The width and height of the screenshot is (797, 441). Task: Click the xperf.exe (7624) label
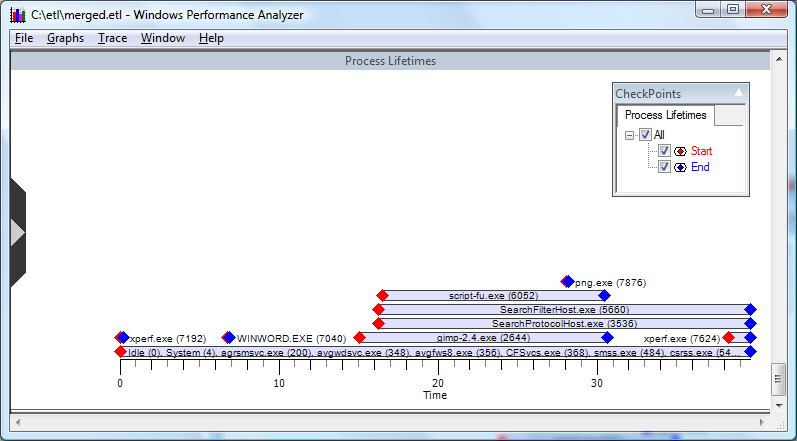(682, 338)
